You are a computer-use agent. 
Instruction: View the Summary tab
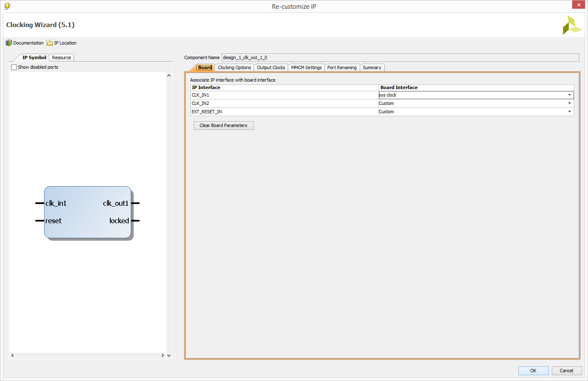pos(371,67)
